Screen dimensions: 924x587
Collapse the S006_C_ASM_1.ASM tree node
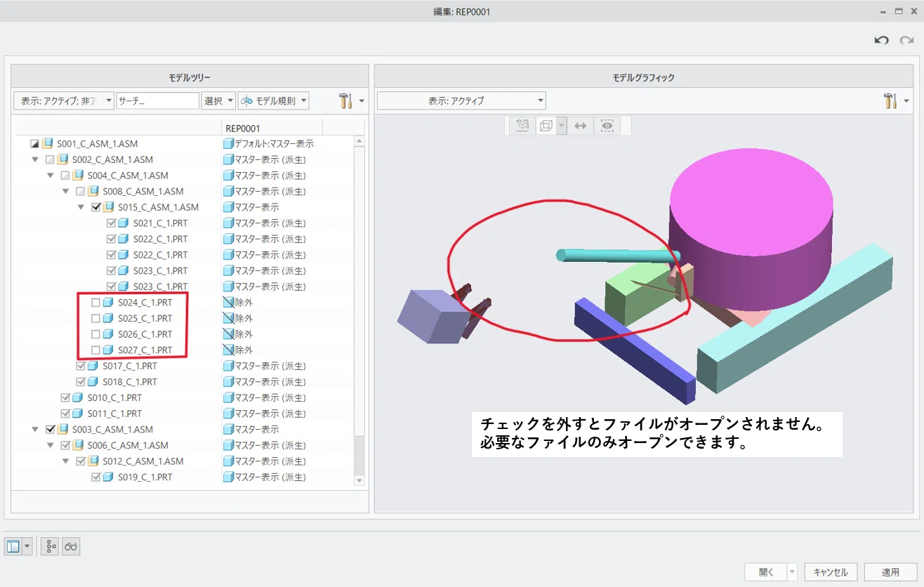coord(51,446)
